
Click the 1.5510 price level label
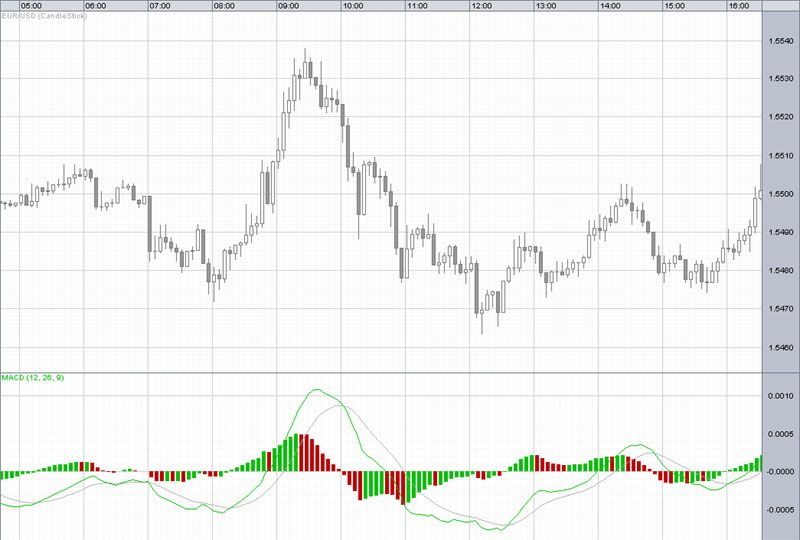[x=781, y=156]
